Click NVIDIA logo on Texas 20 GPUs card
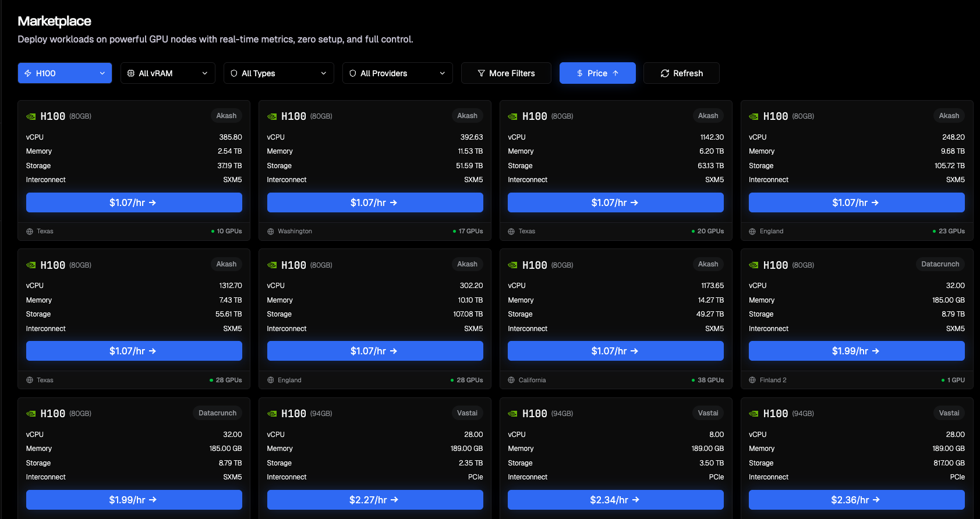 [x=512, y=116]
